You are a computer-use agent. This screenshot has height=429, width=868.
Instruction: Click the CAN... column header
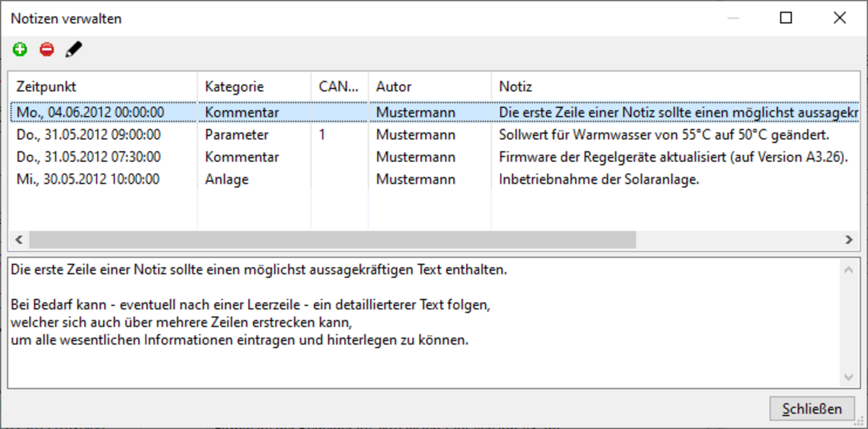(x=339, y=86)
